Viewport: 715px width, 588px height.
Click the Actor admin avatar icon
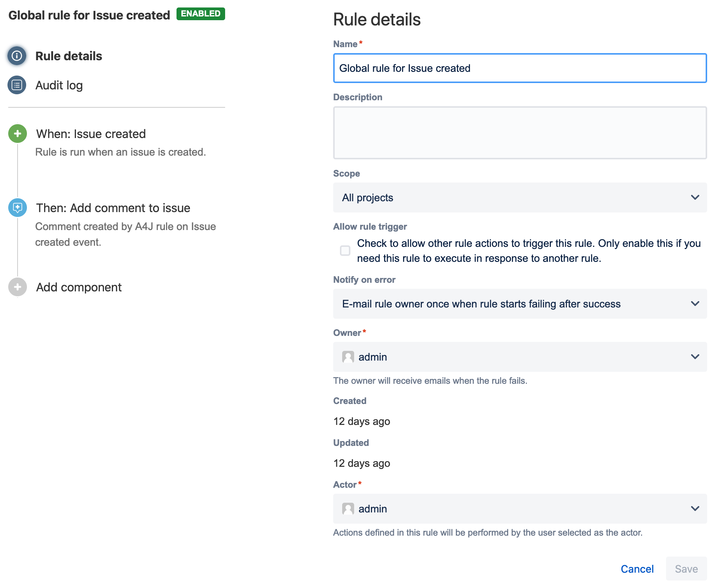(x=348, y=509)
